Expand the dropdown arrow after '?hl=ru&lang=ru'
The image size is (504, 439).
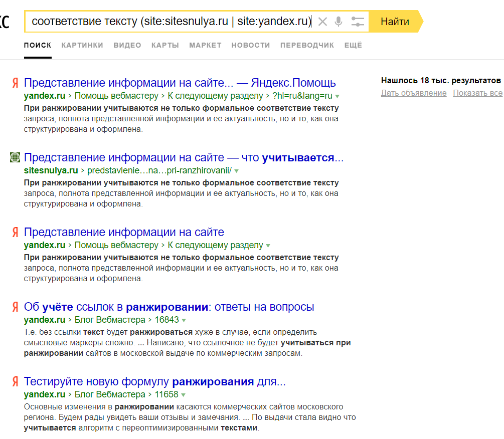[x=338, y=96]
